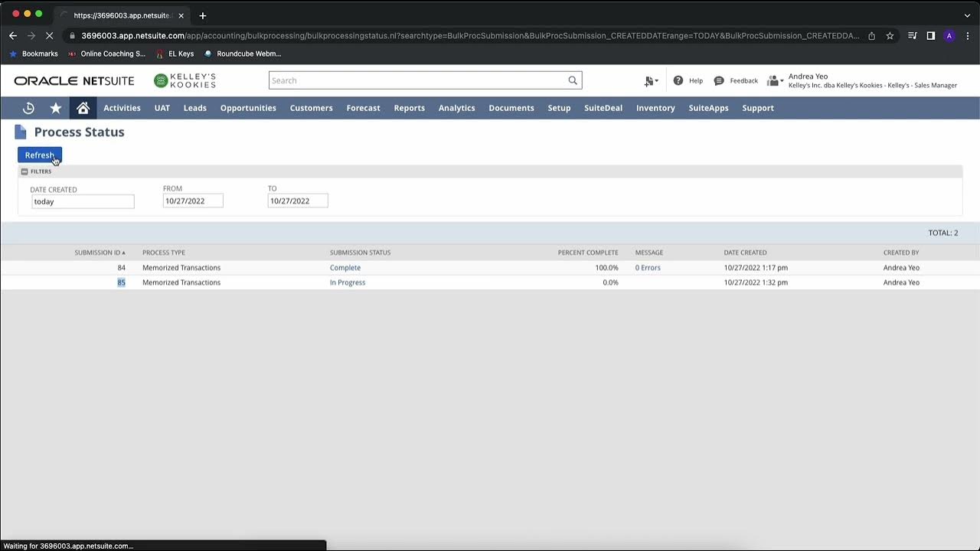This screenshot has height=551, width=980.
Task: Open the Setup menu
Action: point(559,108)
